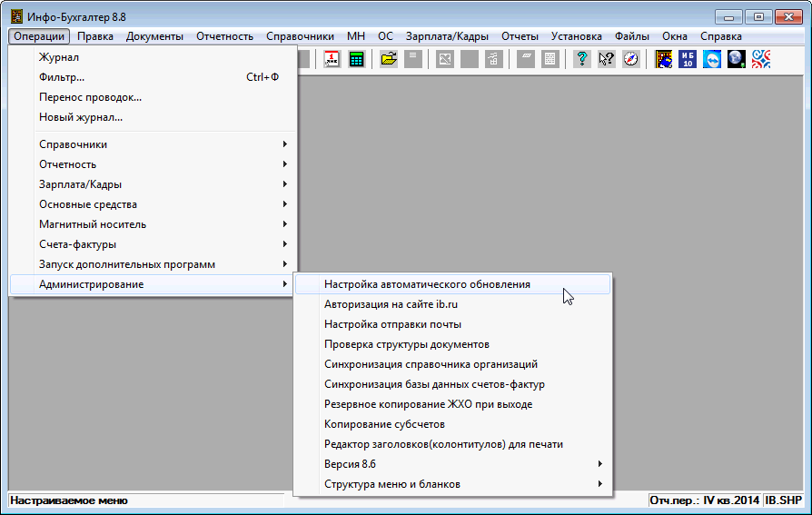
Task: Expand the Основные средства submenu
Action: pos(153,204)
